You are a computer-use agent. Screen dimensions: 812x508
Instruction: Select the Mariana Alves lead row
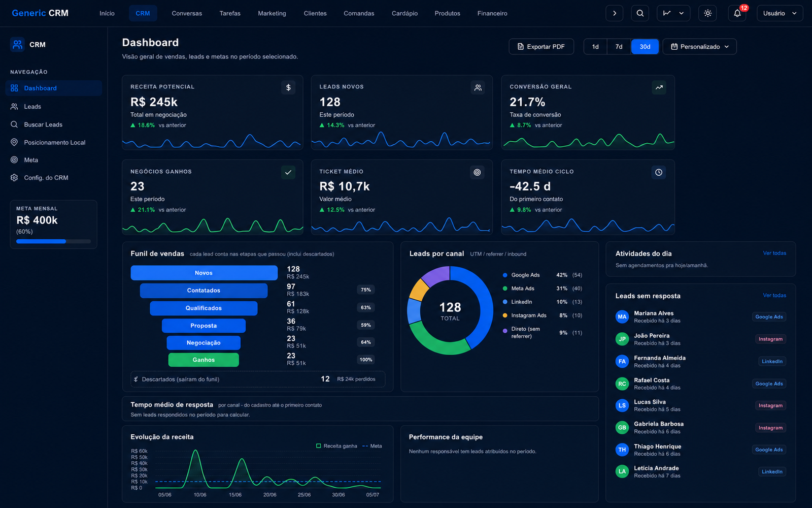point(700,317)
